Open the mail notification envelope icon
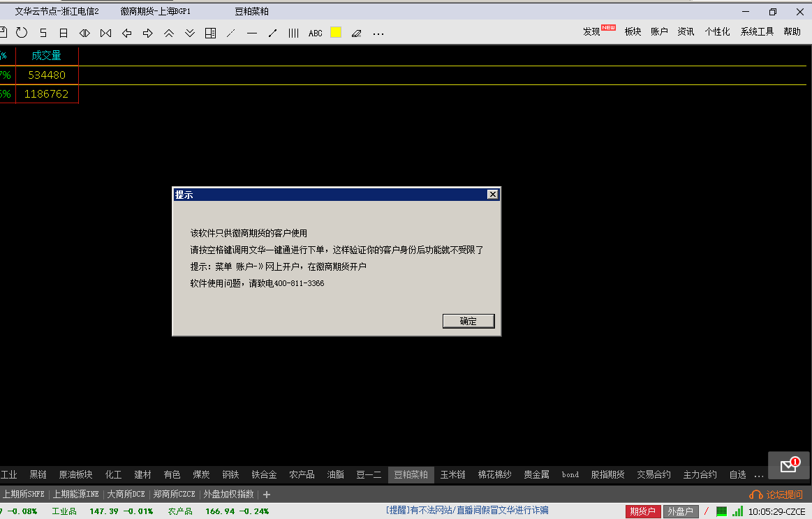The width and height of the screenshot is (812, 519). (789, 466)
